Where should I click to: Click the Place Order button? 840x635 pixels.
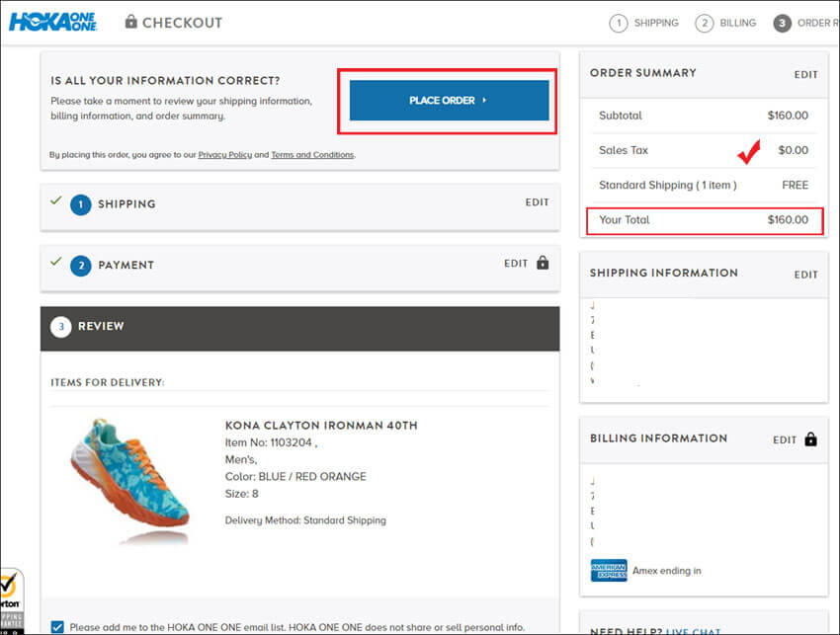coord(449,100)
